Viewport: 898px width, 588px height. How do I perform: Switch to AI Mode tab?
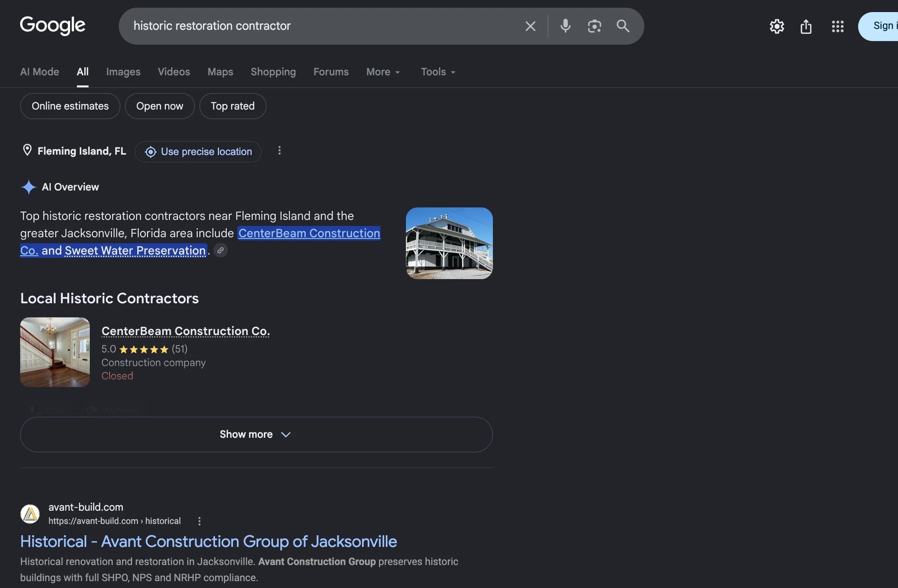[x=39, y=72]
